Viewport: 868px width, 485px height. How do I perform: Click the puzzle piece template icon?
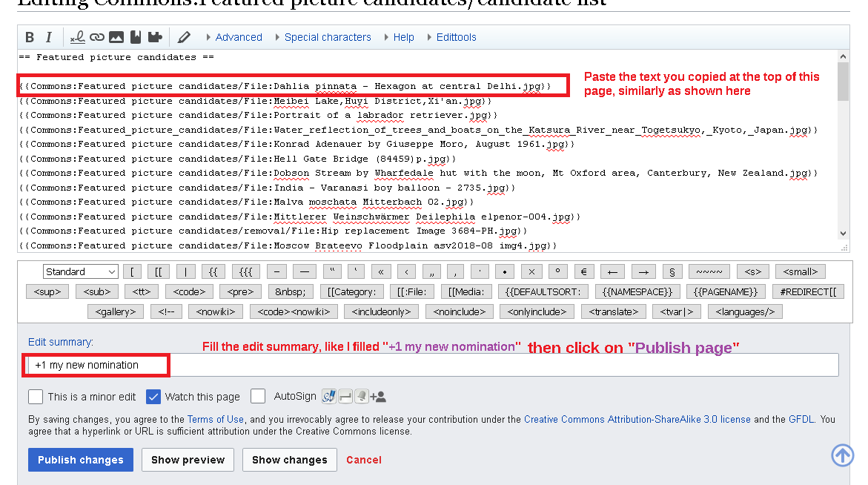(154, 37)
